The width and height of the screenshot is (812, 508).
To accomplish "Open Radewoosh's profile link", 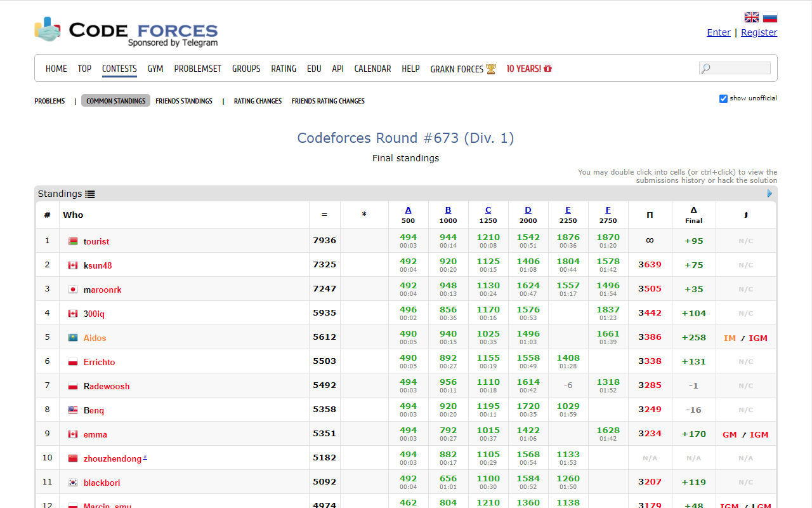I will pyautogui.click(x=107, y=386).
